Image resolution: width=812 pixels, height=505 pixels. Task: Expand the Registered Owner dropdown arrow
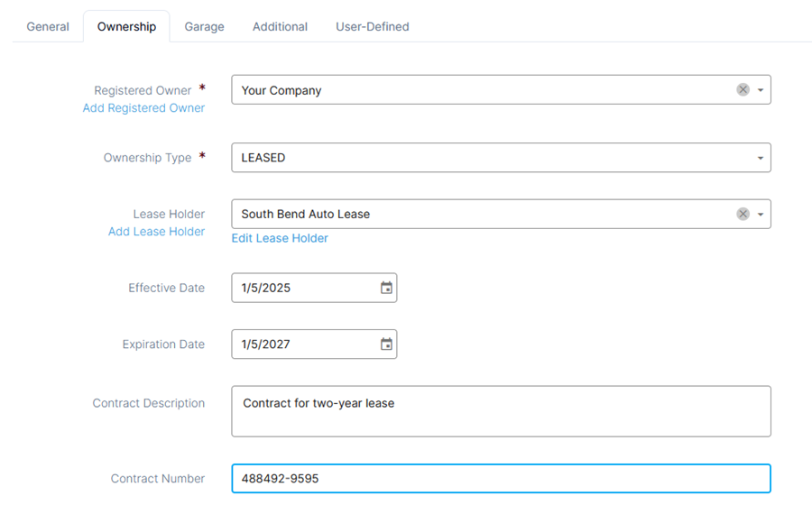pyautogui.click(x=761, y=90)
